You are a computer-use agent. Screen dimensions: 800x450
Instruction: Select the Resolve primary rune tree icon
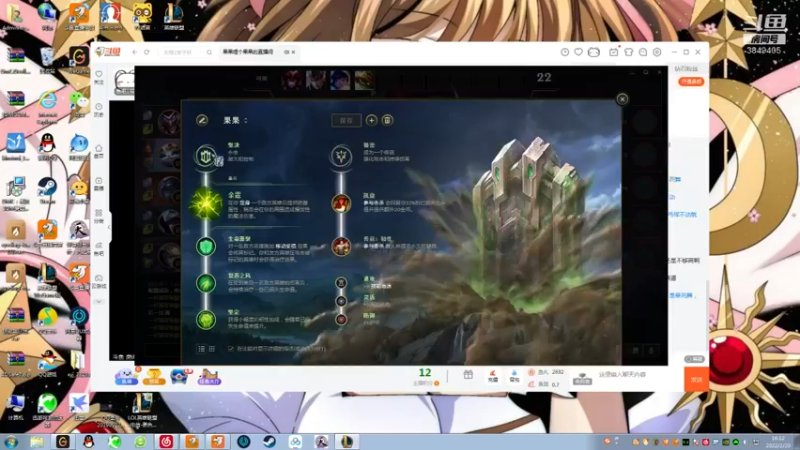coord(206,156)
